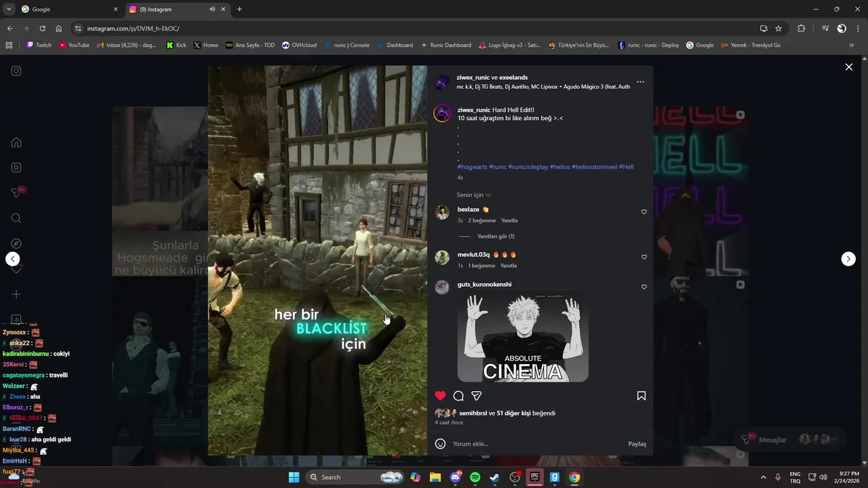Open Explore compass icon in sidebar
This screenshot has height=488, width=868.
pyautogui.click(x=16, y=243)
